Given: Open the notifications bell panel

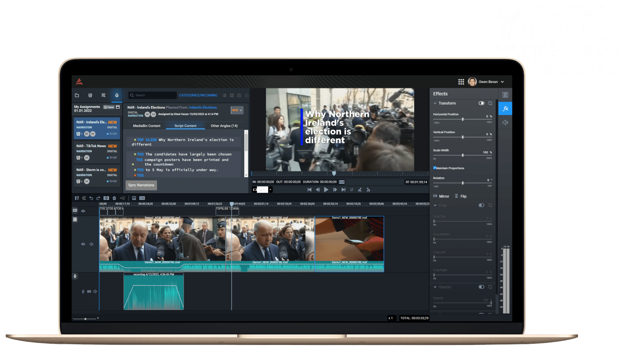Looking at the screenshot, I should [117, 95].
